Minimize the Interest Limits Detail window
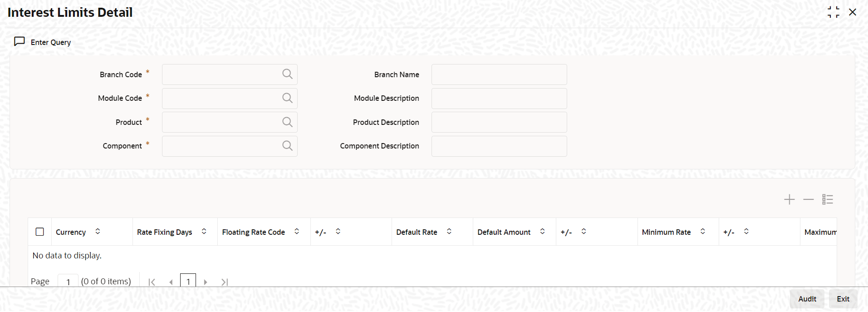This screenshot has width=868, height=312. point(834,12)
